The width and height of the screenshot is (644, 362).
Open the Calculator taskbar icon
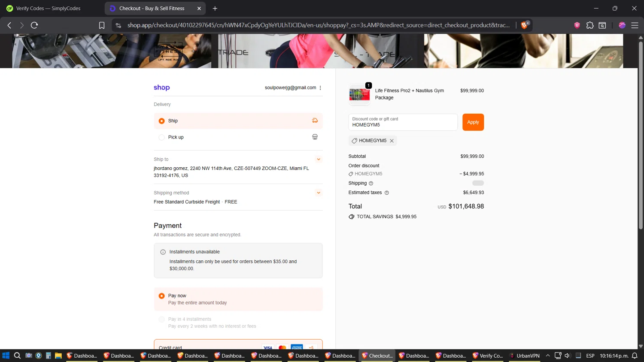coord(48,356)
